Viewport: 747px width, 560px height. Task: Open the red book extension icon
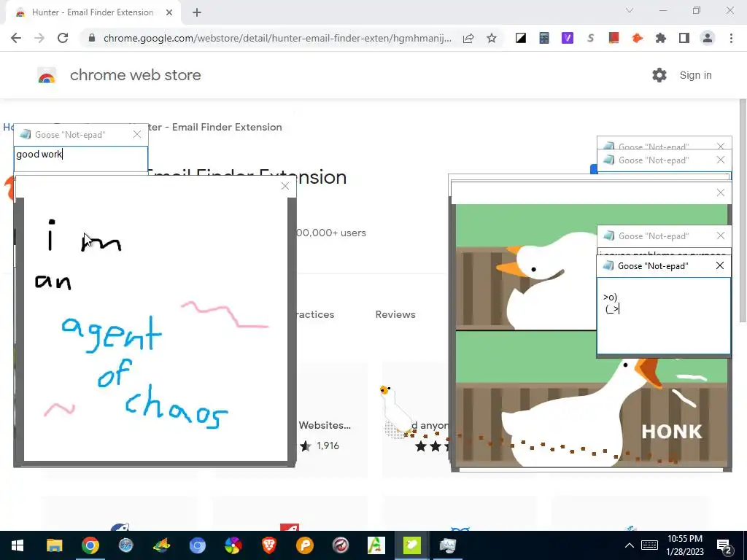[614, 38]
